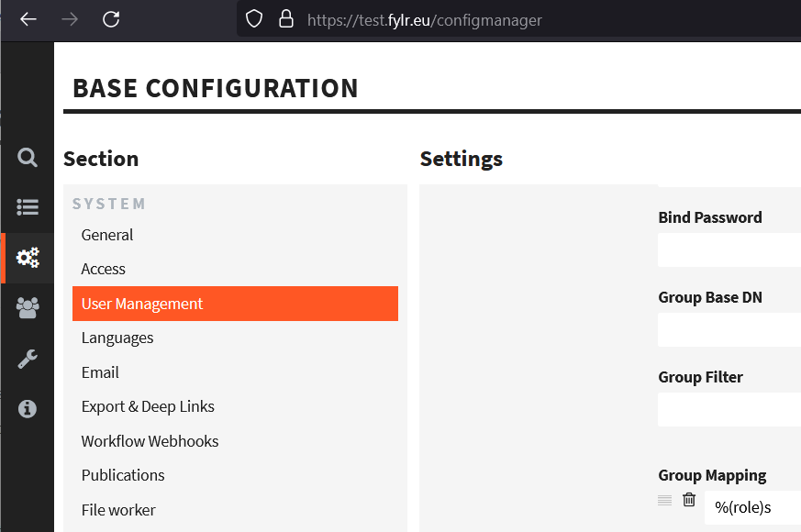
Task: Click the wrench tools sidebar icon
Action: (x=28, y=359)
